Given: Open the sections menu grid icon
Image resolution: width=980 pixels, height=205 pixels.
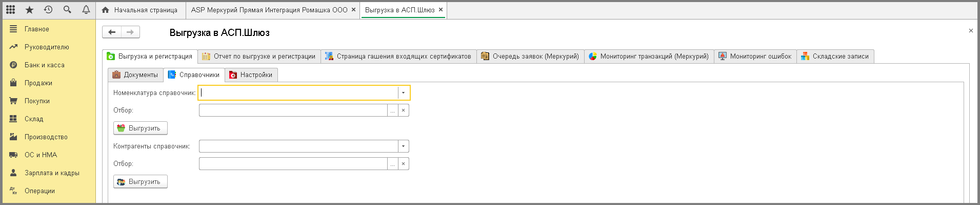Looking at the screenshot, I should [x=11, y=10].
